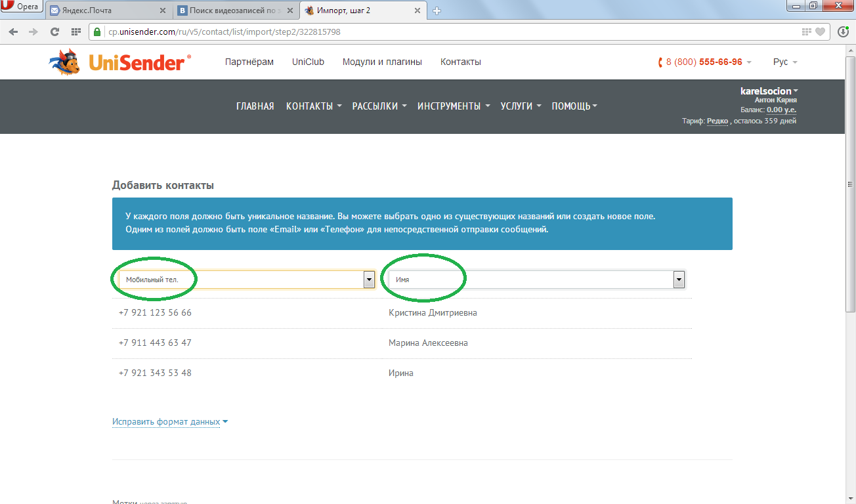Open the ПОМОЩЬ menu
This screenshot has width=856, height=504.
click(x=574, y=106)
